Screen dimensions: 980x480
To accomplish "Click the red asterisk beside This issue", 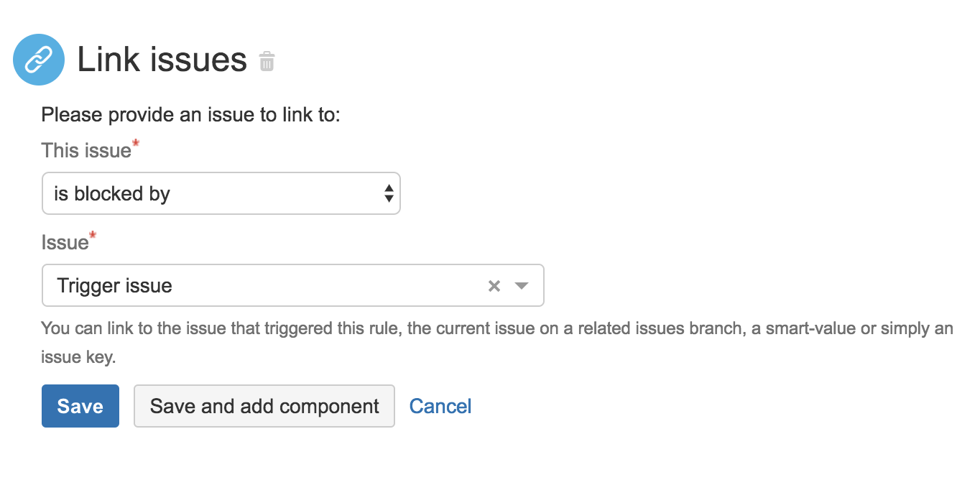I will [x=136, y=145].
